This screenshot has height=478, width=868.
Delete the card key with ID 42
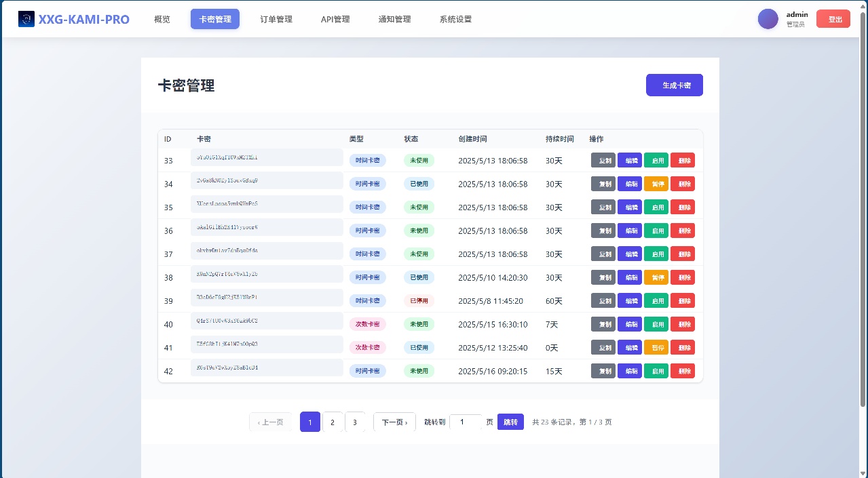(x=682, y=371)
